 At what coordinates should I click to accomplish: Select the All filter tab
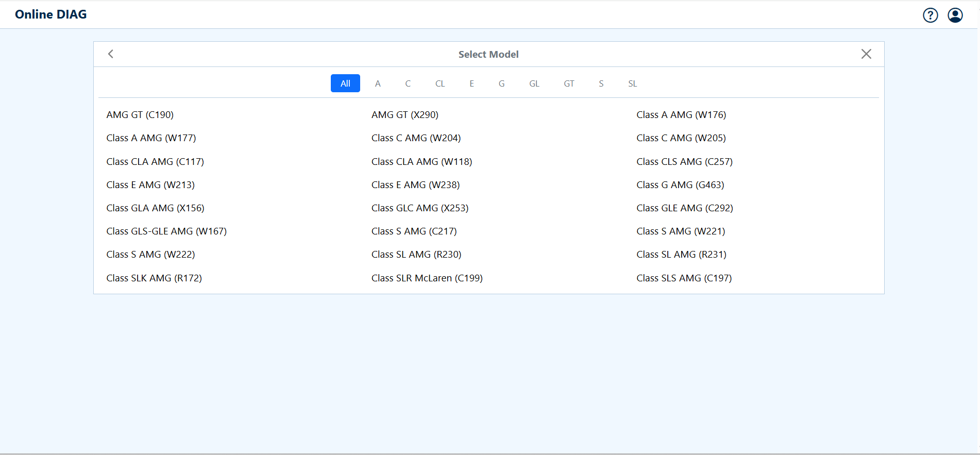point(345,83)
